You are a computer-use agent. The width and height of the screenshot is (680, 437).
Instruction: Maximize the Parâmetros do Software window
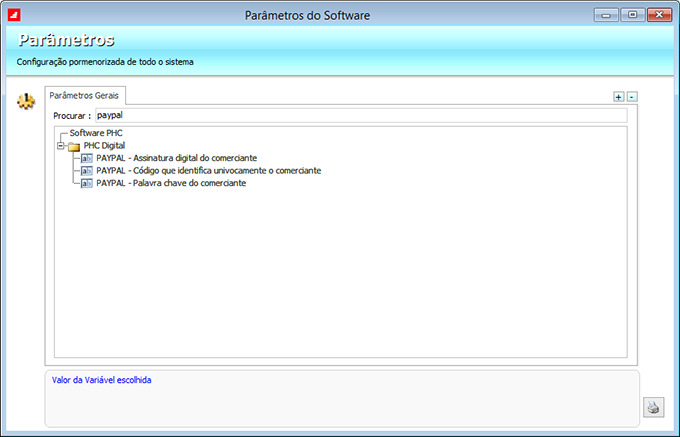633,15
